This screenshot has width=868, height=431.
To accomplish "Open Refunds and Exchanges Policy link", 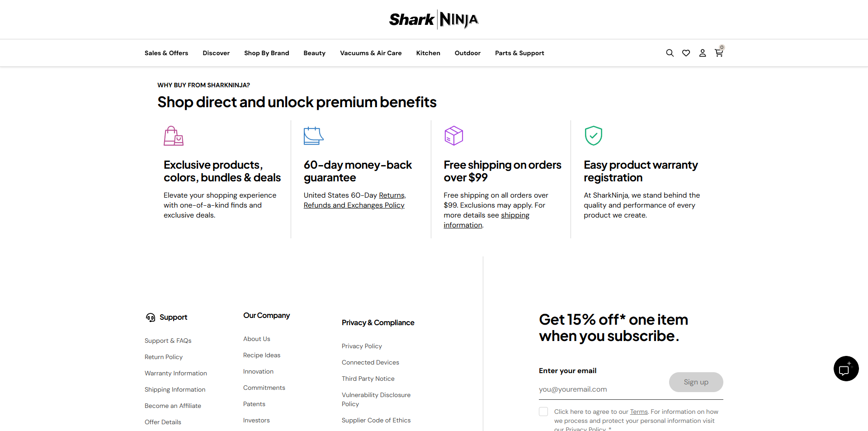I will point(354,205).
